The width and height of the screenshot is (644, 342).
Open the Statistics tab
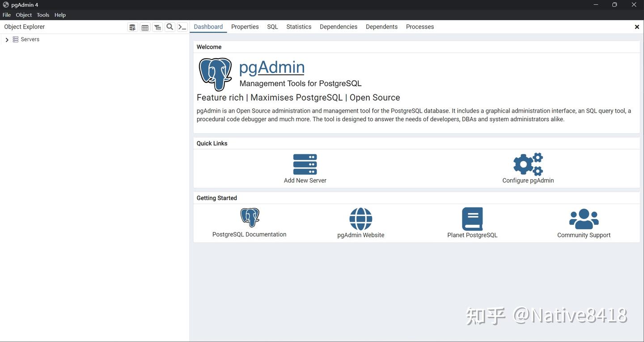click(298, 26)
